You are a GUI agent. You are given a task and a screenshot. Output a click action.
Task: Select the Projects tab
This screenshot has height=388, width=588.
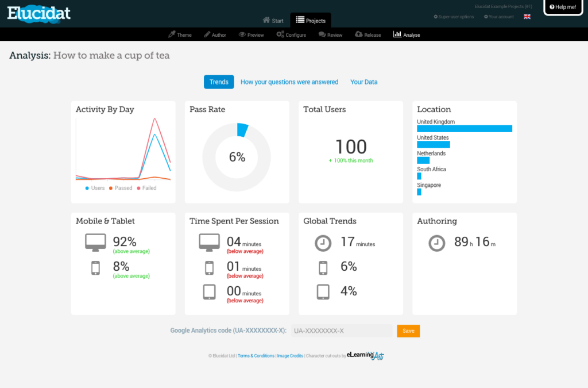point(311,21)
